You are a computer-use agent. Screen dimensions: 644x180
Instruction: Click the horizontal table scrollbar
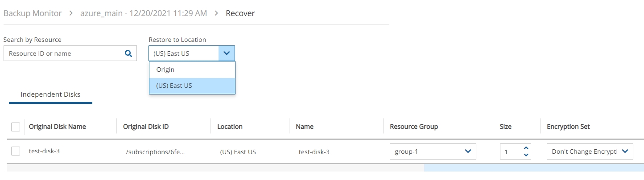(533, 168)
